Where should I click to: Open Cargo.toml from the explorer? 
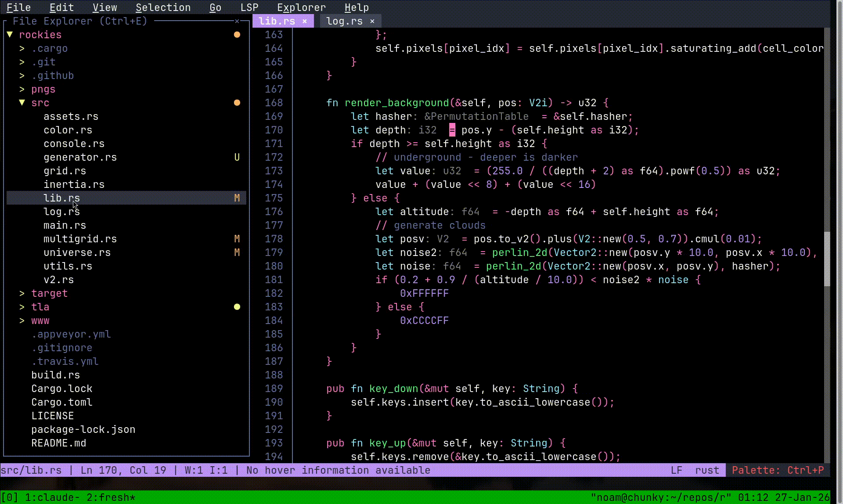(61, 402)
